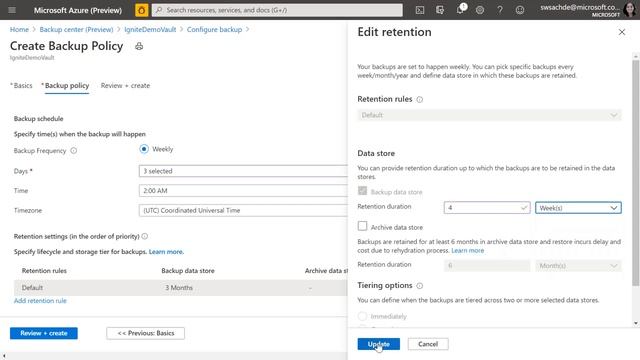Click the panel scrollbar down arrow

point(636,323)
